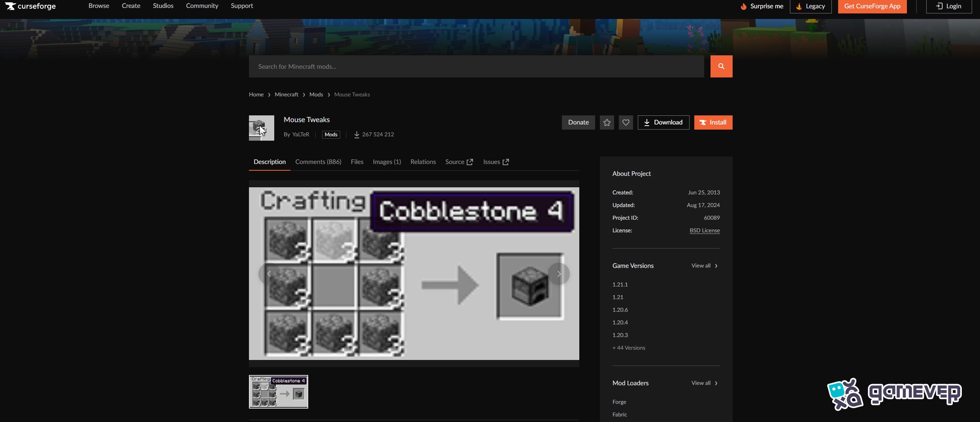Viewport: 980px width, 422px height.
Task: Open Source external link tab
Action: tap(459, 162)
